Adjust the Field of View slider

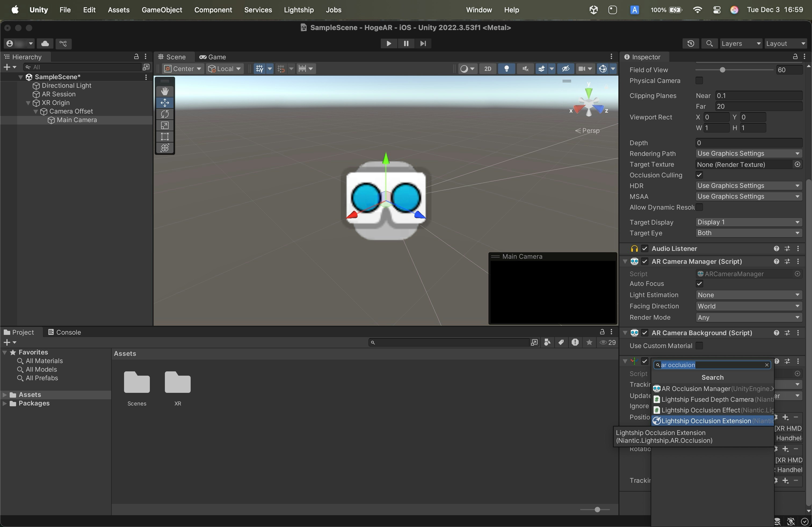[722, 70]
